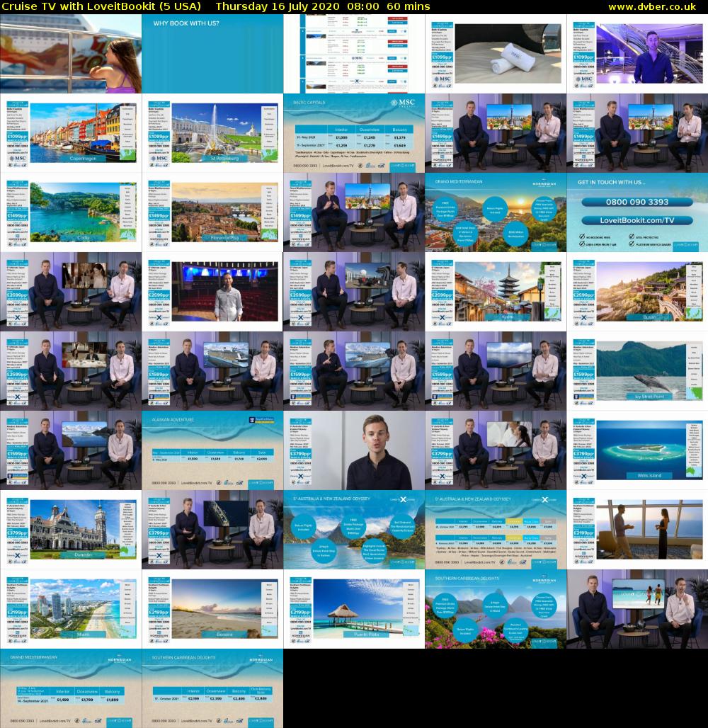Open the Australia & New Zealand highlights bubbles frame
This screenshot has width=708, height=728.
coord(354,530)
